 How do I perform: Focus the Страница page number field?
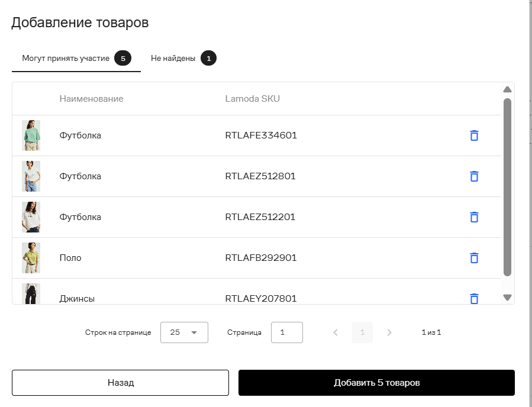pos(286,332)
